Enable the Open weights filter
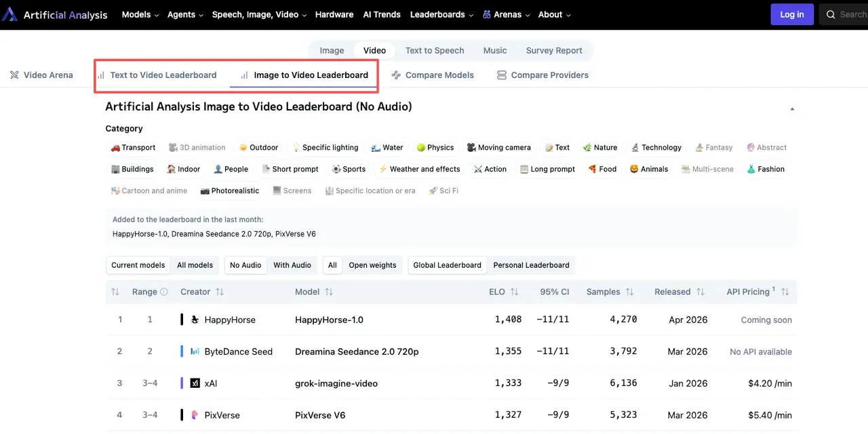This screenshot has width=868, height=434. pyautogui.click(x=372, y=265)
